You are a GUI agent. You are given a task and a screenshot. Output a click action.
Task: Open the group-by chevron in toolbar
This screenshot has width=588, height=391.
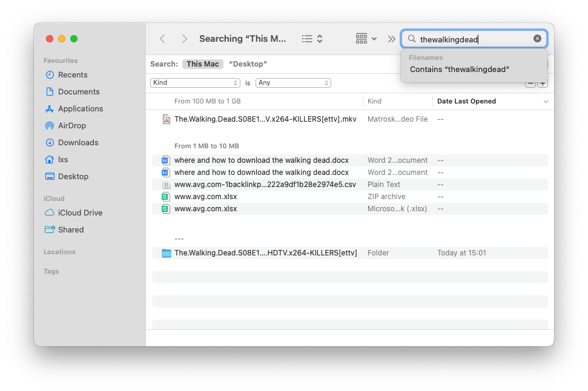pos(374,38)
